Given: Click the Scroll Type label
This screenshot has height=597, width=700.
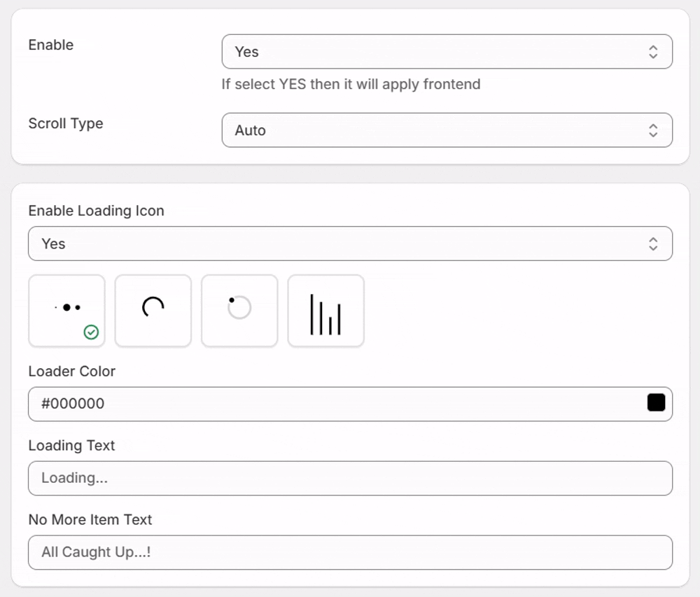Looking at the screenshot, I should [66, 124].
